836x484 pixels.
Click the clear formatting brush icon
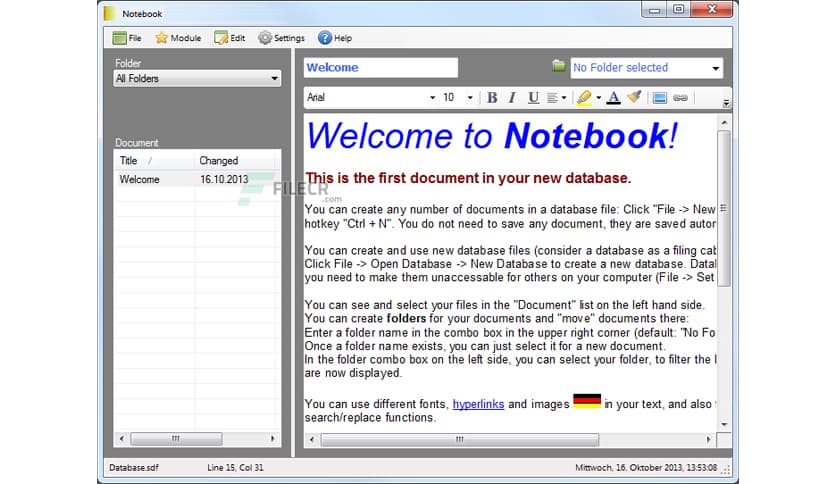click(x=634, y=97)
